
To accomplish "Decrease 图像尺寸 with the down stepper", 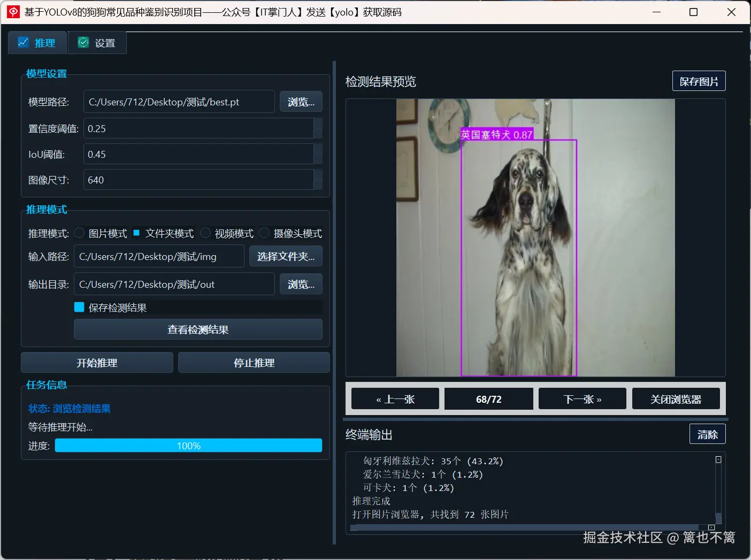I will point(318,185).
